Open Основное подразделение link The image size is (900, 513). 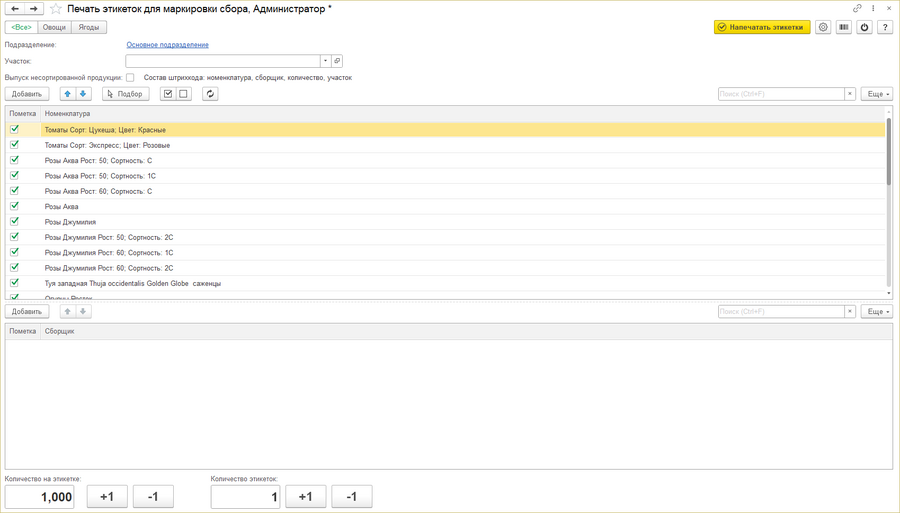(x=168, y=45)
